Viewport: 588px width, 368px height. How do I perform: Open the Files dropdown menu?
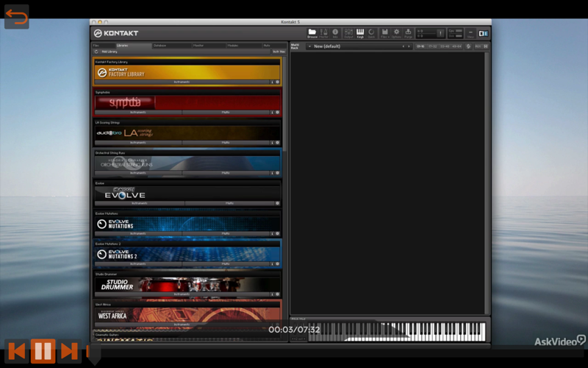tap(384, 33)
